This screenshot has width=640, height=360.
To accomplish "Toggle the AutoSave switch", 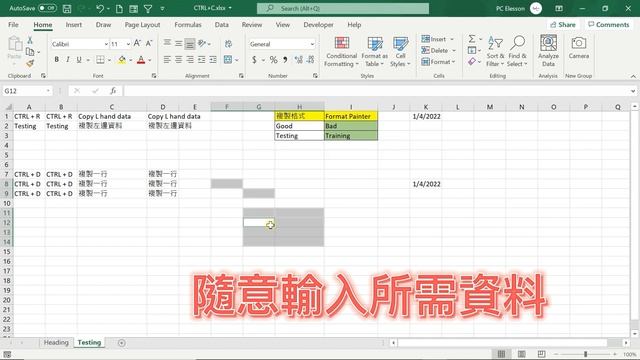I will coord(47,8).
